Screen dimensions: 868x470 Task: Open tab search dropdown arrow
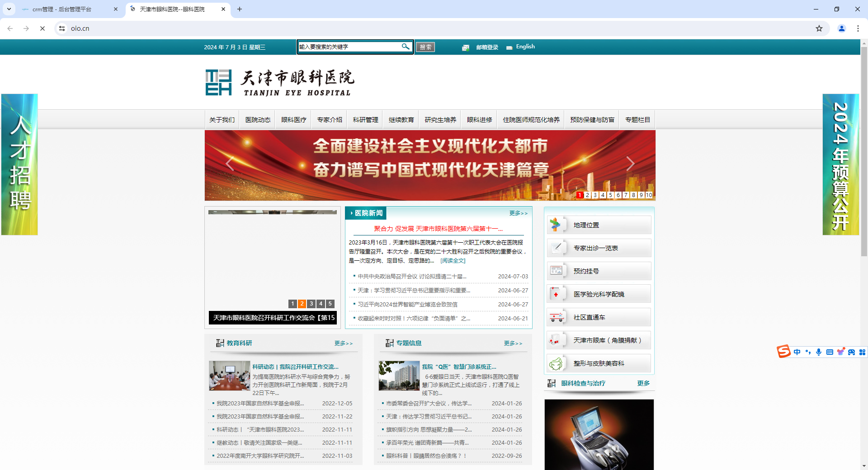click(9, 9)
